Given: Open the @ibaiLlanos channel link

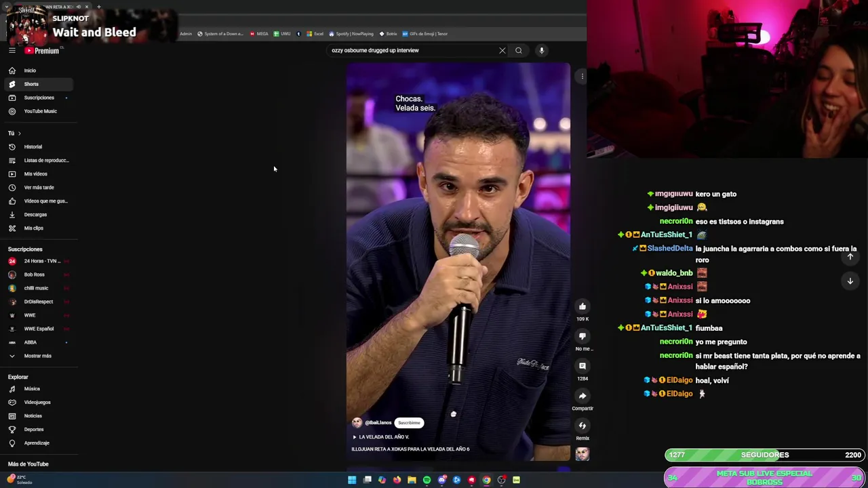Looking at the screenshot, I should (378, 423).
